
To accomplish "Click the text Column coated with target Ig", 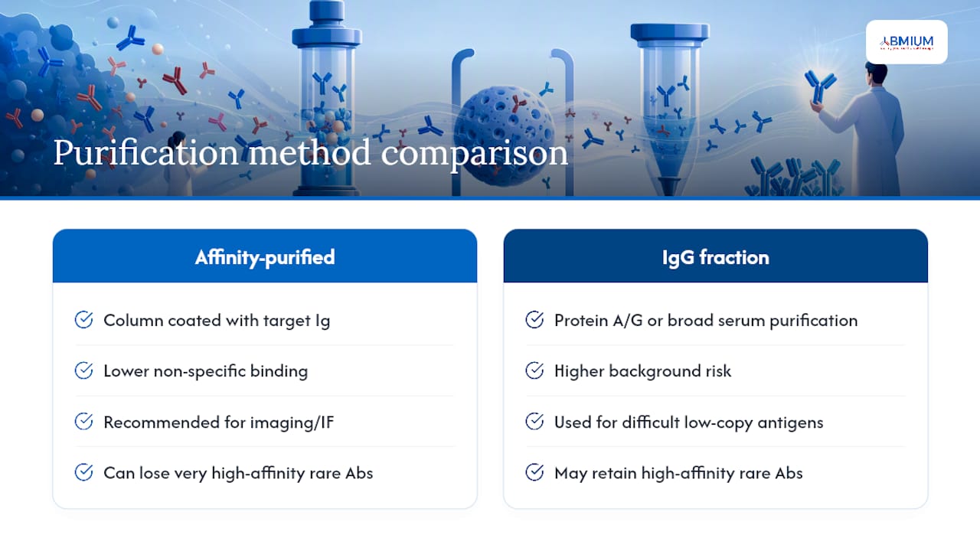I will 217,321.
